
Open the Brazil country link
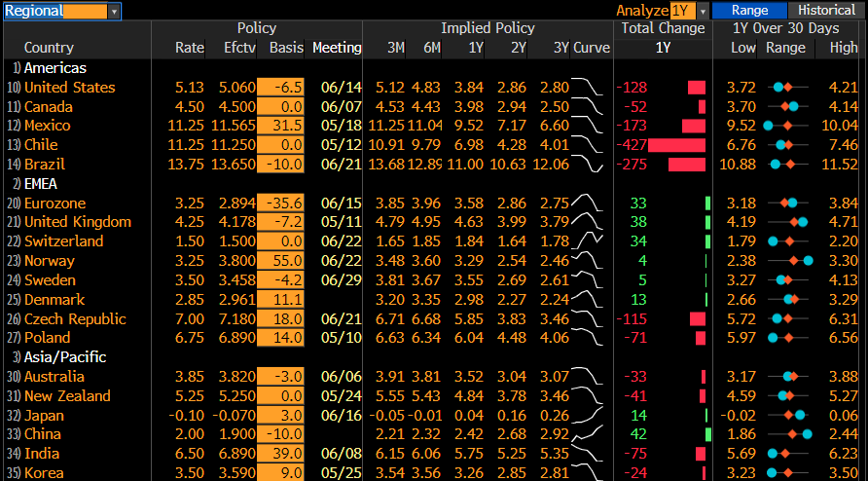pos(45,165)
